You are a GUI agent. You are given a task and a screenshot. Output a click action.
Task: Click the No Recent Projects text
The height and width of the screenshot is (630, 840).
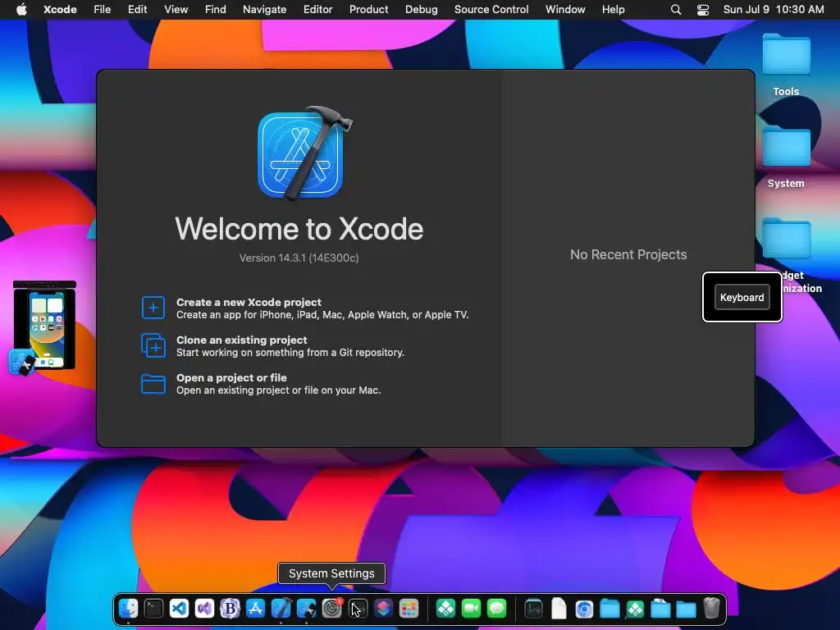628,254
